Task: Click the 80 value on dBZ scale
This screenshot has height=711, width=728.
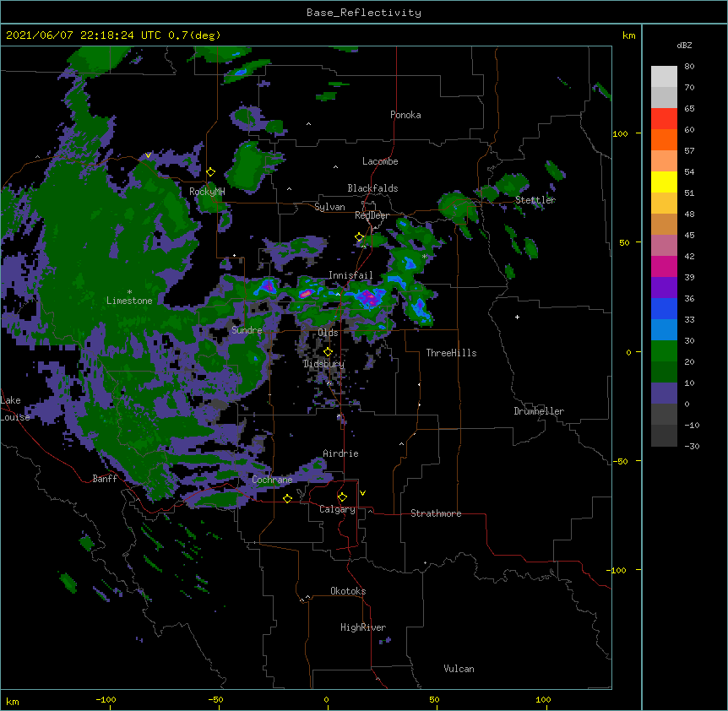Action: point(689,67)
